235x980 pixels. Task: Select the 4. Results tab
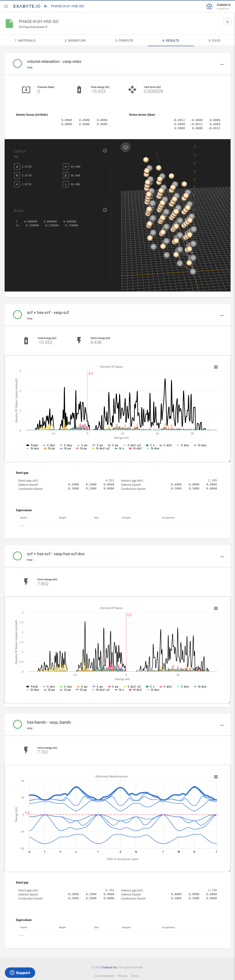pos(171,40)
